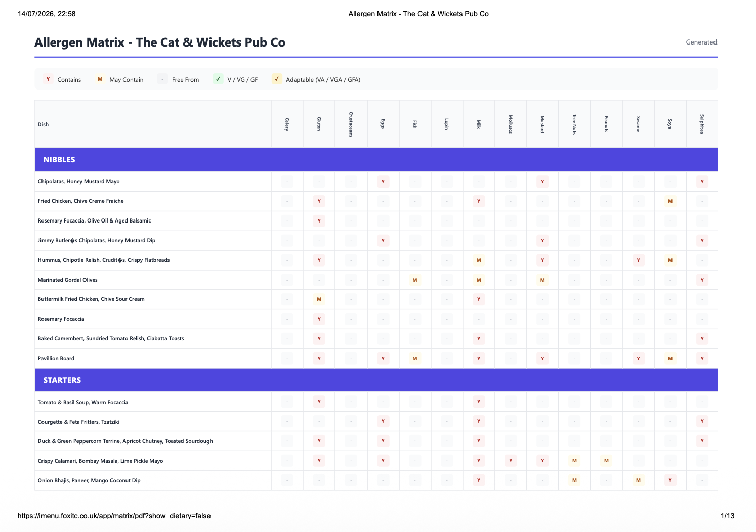Click the page header title Allergen Matrix at top center
The height and width of the screenshot is (532, 756).
coord(418,14)
